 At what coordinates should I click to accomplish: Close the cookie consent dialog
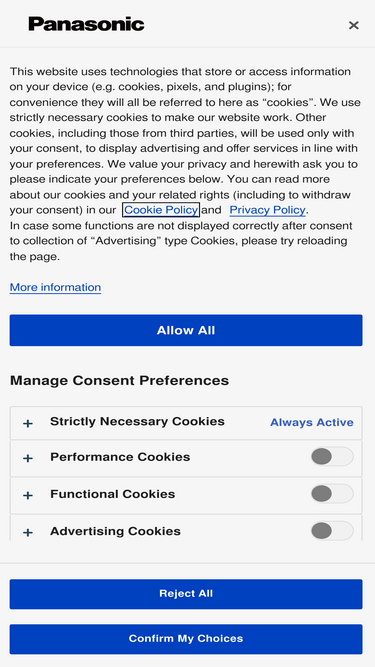pos(353,25)
